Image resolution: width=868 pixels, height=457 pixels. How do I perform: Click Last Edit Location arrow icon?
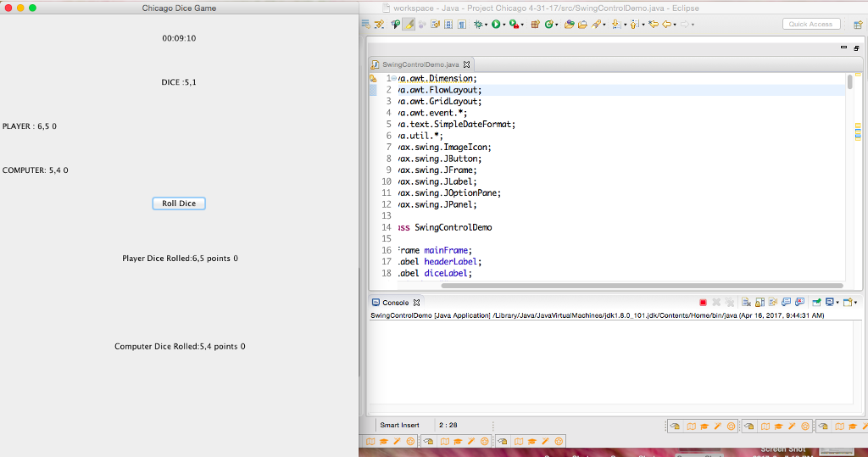pos(654,25)
